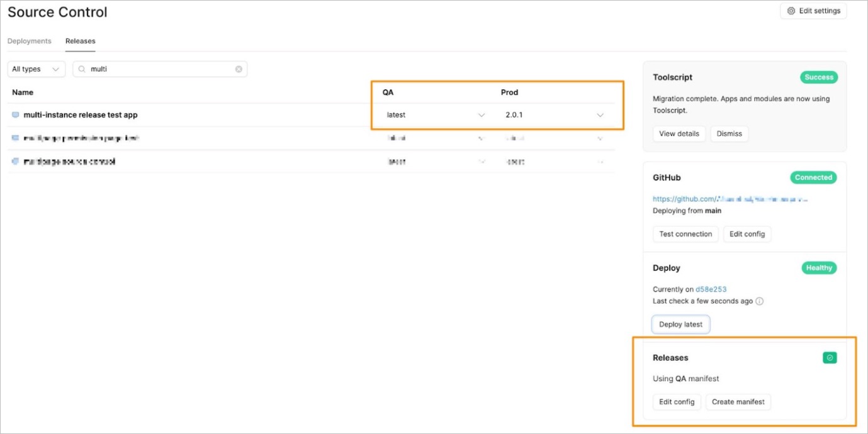Click app icon beside multi-instance release test app
The image size is (868, 434).
click(16, 115)
